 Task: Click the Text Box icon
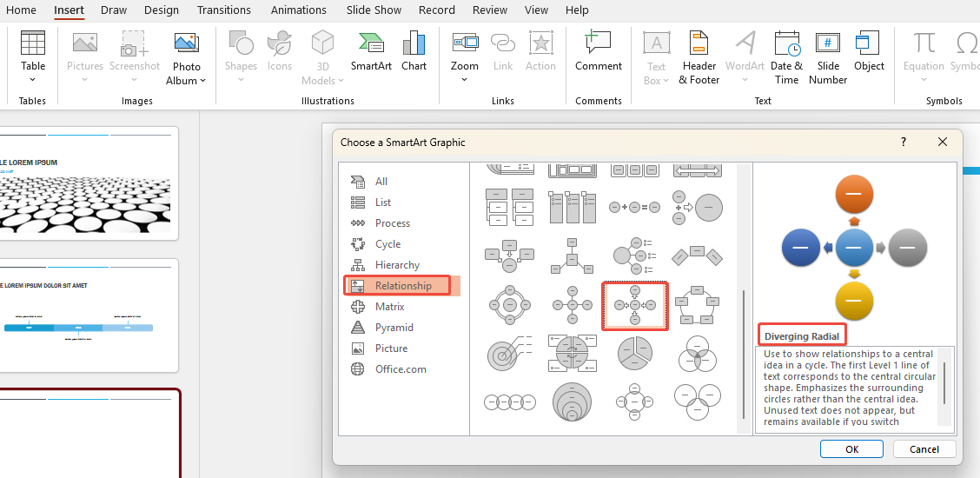(x=656, y=43)
